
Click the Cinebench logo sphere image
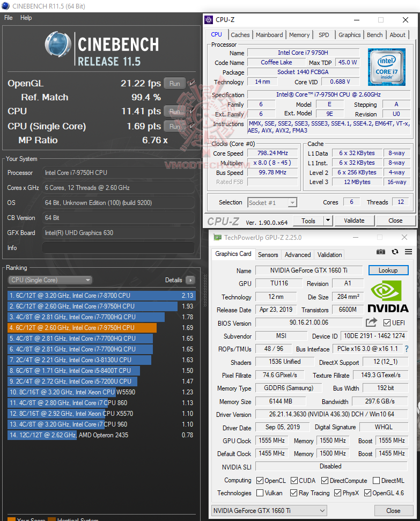(58, 44)
